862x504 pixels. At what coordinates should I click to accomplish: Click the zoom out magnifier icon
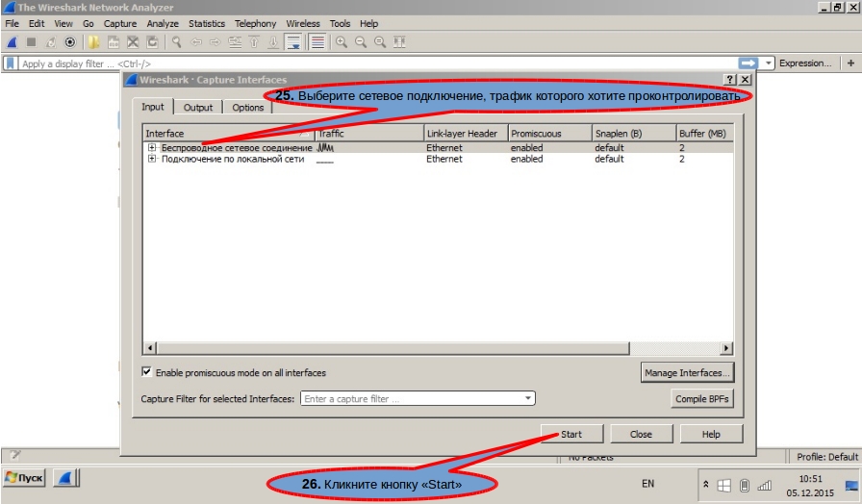[x=361, y=42]
